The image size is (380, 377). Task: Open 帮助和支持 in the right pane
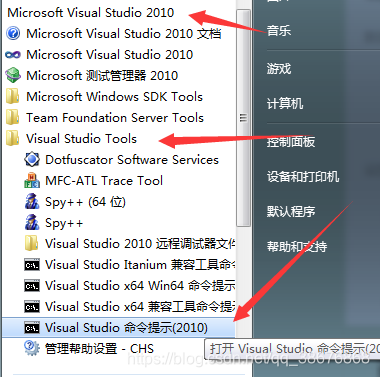[x=297, y=246]
